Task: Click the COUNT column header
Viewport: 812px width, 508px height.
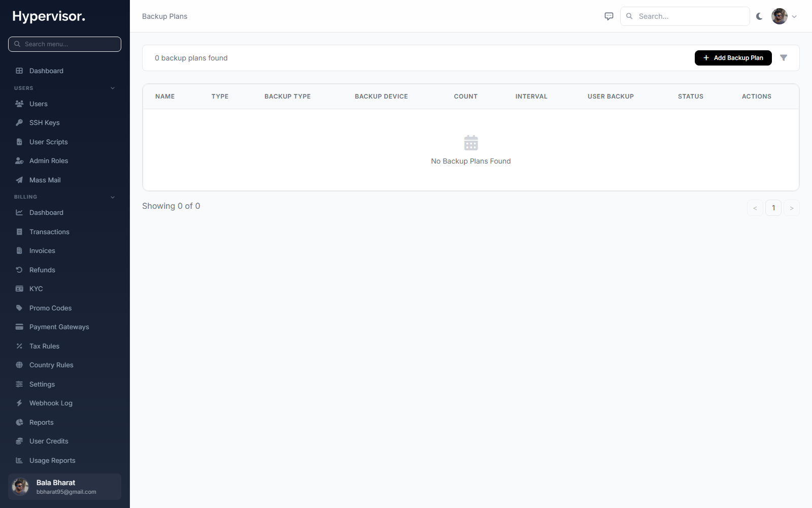Action: pyautogui.click(x=466, y=97)
